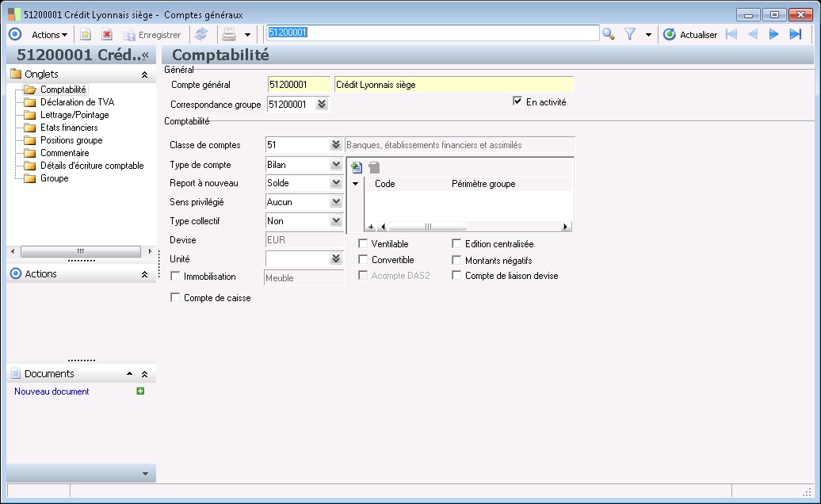This screenshot has height=504, width=821.
Task: Click the Compte général number field
Action: (x=299, y=85)
